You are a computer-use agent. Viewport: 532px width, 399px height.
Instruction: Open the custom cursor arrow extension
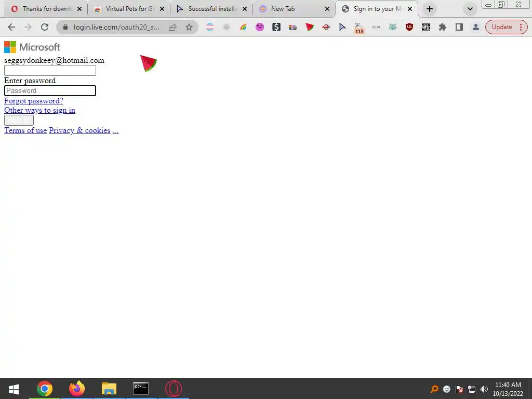tap(343, 27)
